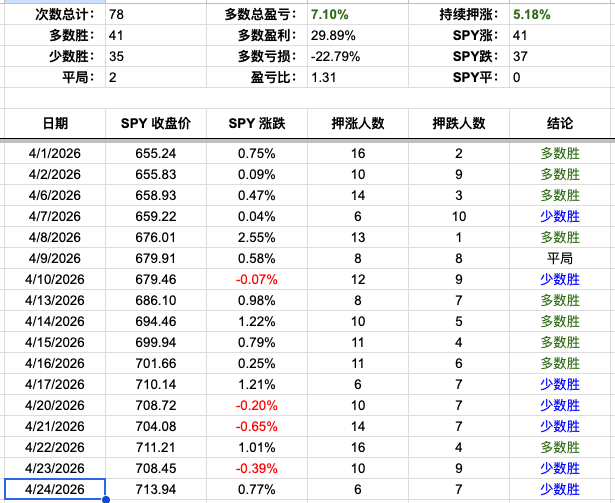Select red SPY change -0.65%

pyautogui.click(x=257, y=426)
